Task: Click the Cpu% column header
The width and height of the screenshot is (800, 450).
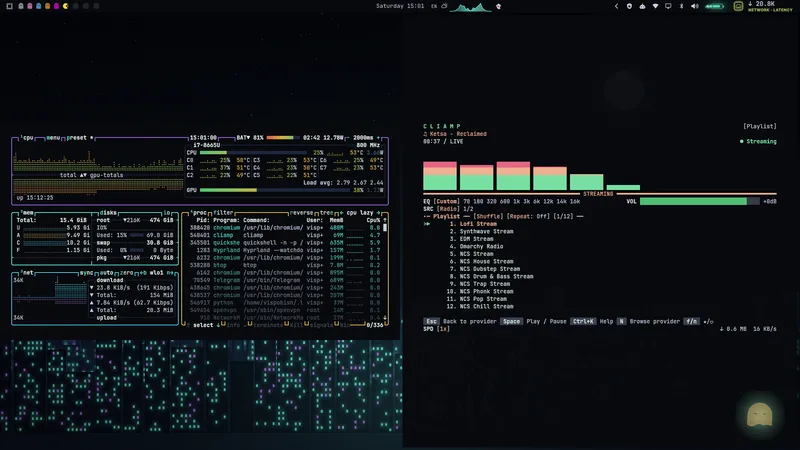Action: coord(373,220)
